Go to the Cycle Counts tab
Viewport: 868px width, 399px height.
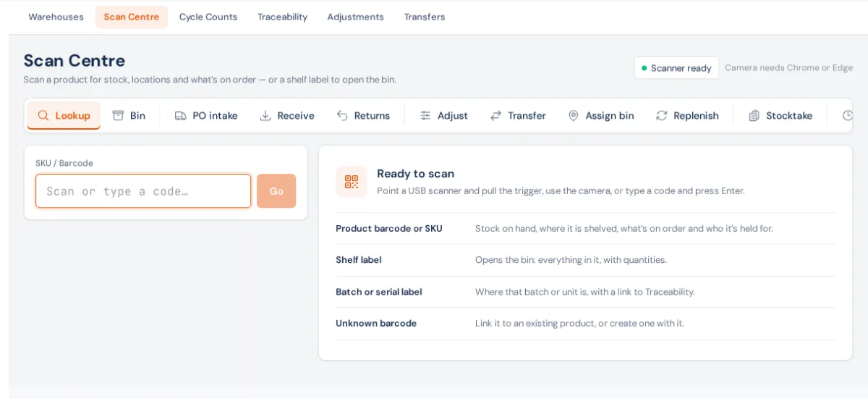(x=208, y=17)
